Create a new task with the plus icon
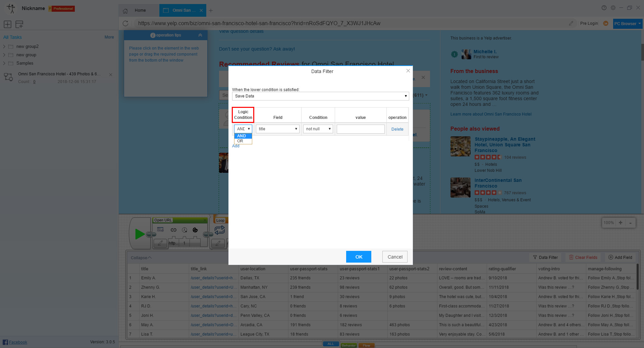Image resolution: width=644 pixels, height=348 pixels. [x=7, y=24]
